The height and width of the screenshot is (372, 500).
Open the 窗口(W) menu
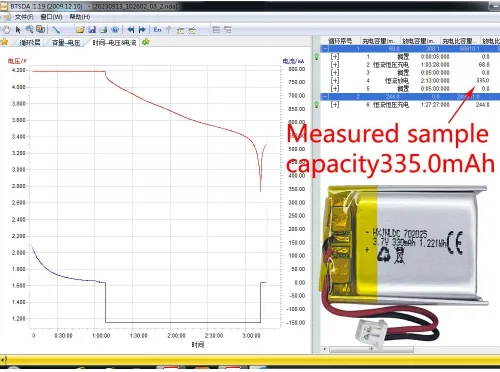tap(51, 17)
